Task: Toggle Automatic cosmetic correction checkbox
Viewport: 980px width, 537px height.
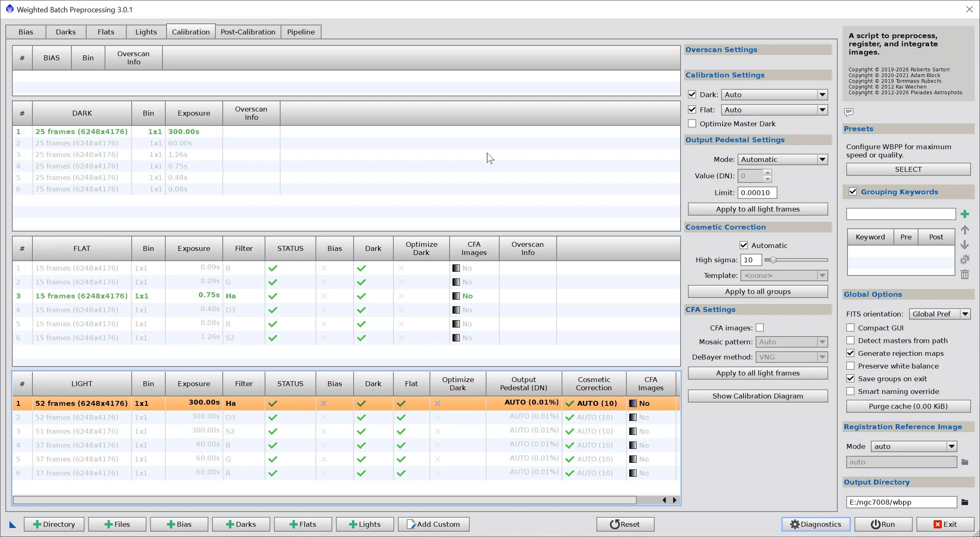Action: point(744,245)
